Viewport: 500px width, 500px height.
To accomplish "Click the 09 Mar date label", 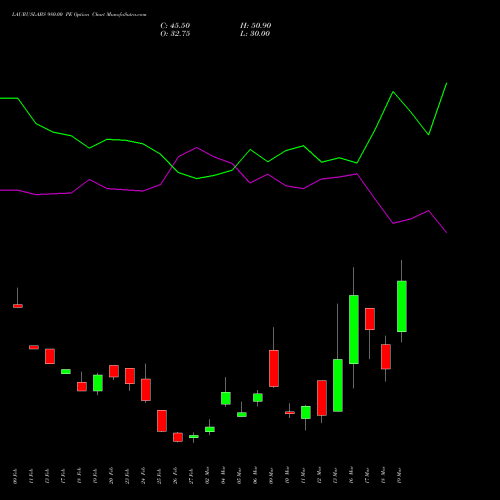I will (x=271, y=476).
